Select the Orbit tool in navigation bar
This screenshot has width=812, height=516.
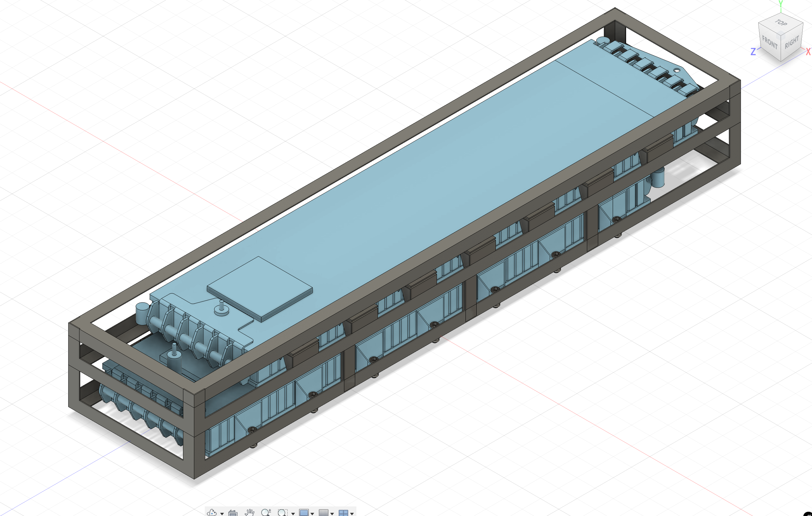[x=212, y=512]
